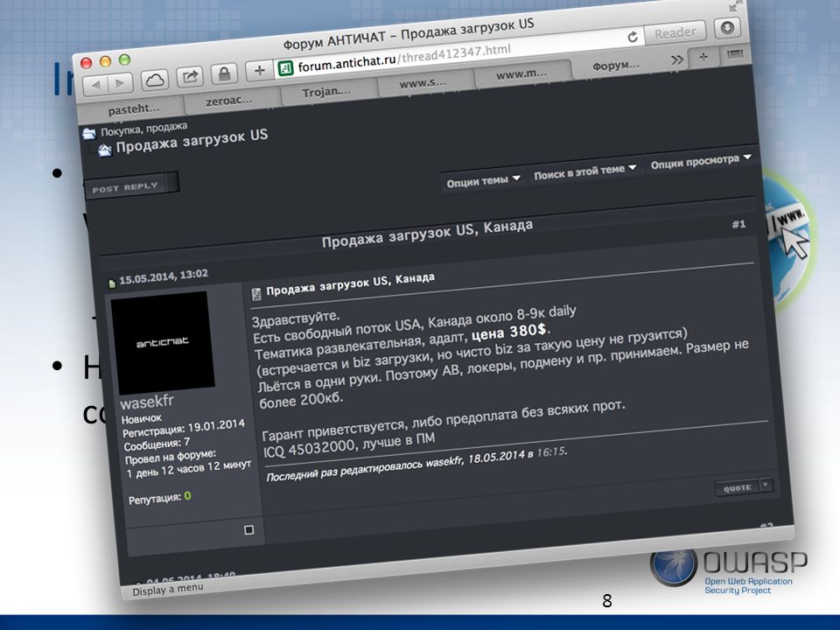Screen dimensions: 840x630
Task: Click the text цена 380$
Action: (510, 332)
